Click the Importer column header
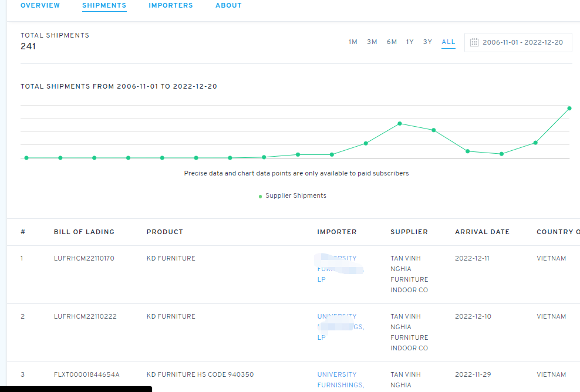The height and width of the screenshot is (392, 580). click(336, 232)
